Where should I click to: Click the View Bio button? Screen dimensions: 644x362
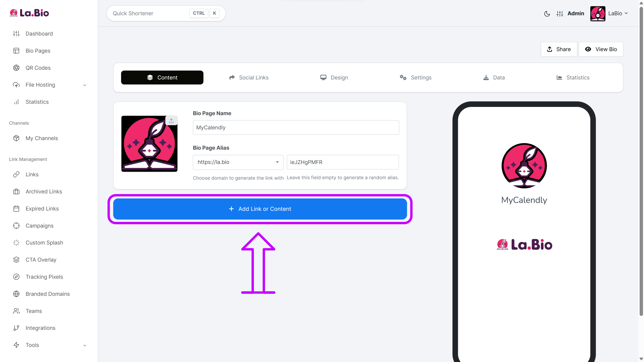pyautogui.click(x=601, y=49)
